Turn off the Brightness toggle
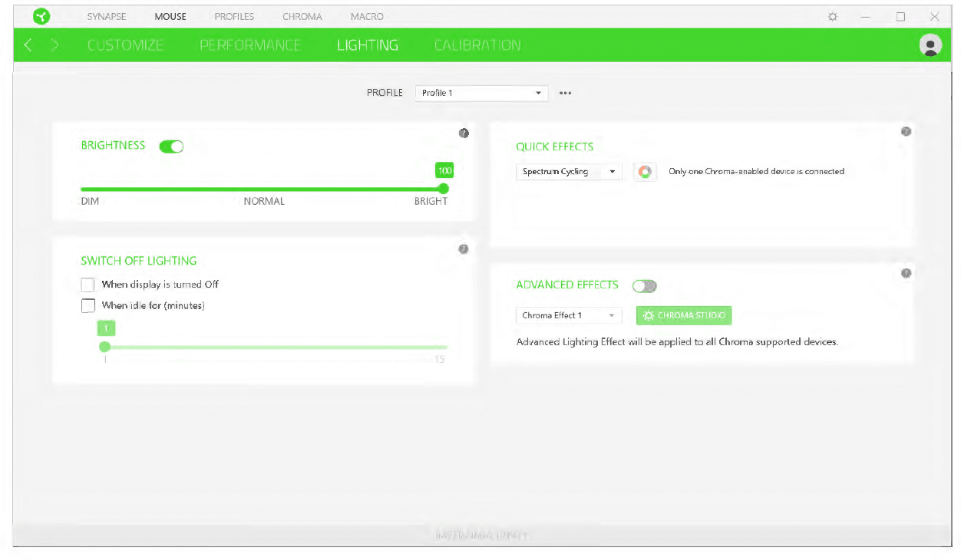The image size is (961, 560). click(x=171, y=147)
